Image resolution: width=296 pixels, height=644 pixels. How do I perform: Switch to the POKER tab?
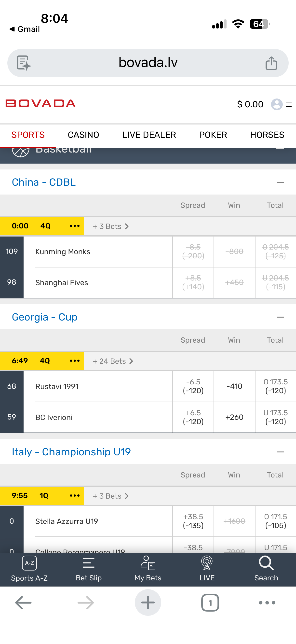[x=213, y=135]
